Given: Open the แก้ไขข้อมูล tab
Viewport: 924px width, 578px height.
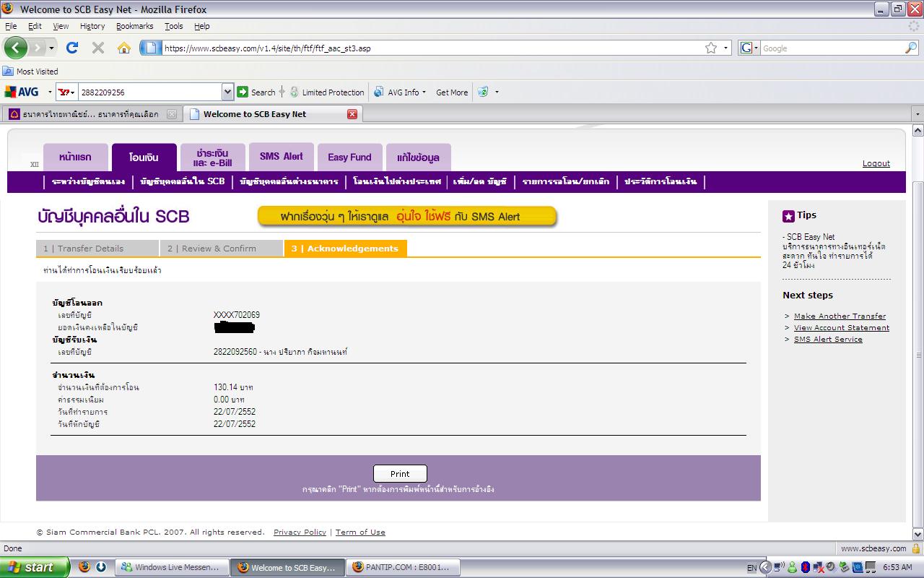Looking at the screenshot, I should [x=418, y=157].
